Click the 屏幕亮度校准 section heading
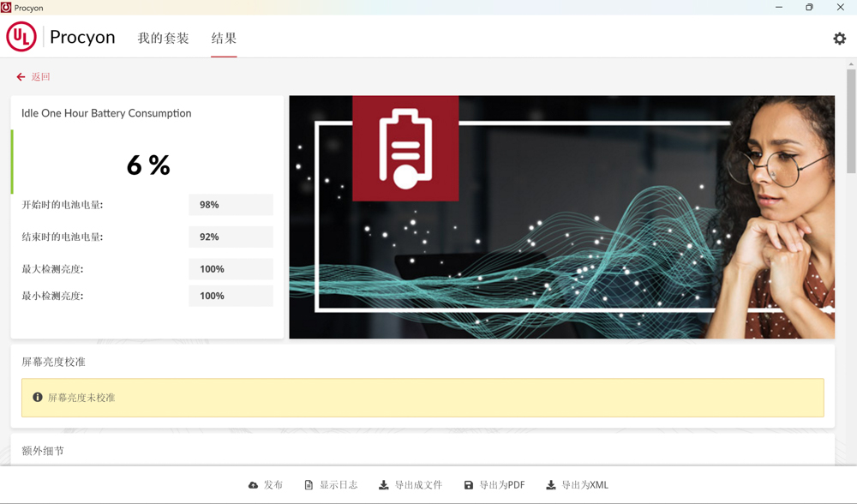857x504 pixels. coord(53,362)
